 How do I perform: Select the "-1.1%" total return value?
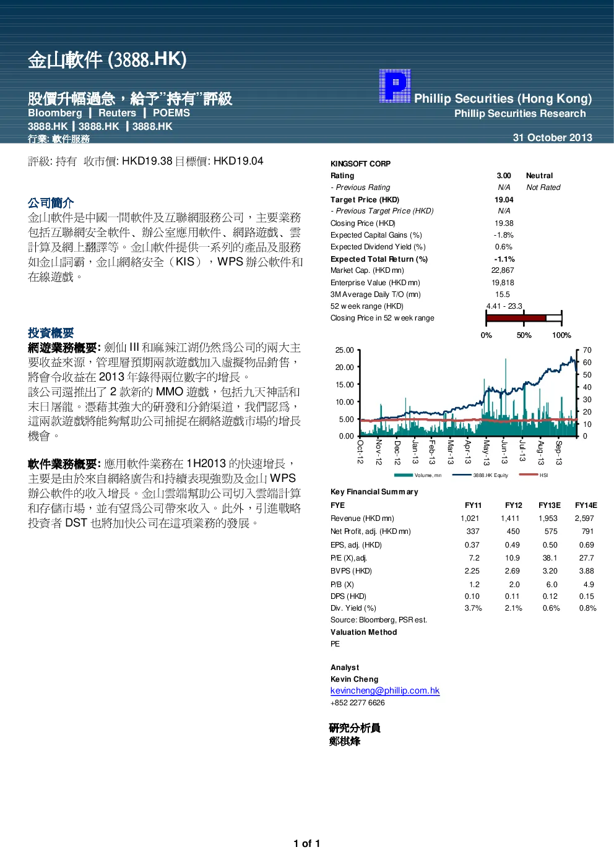pos(504,259)
